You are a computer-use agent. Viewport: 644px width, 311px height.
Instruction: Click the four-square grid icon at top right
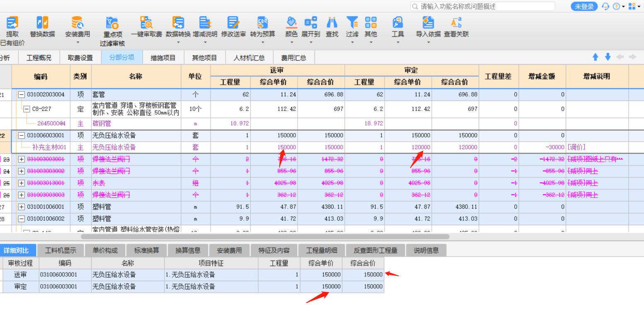tap(632, 6)
